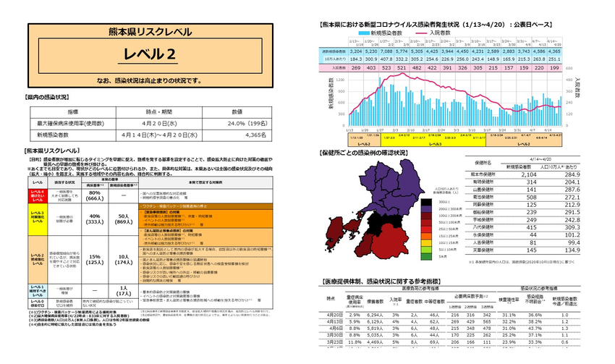Click the blue 新規感染者数 legend marker

pos(365,33)
